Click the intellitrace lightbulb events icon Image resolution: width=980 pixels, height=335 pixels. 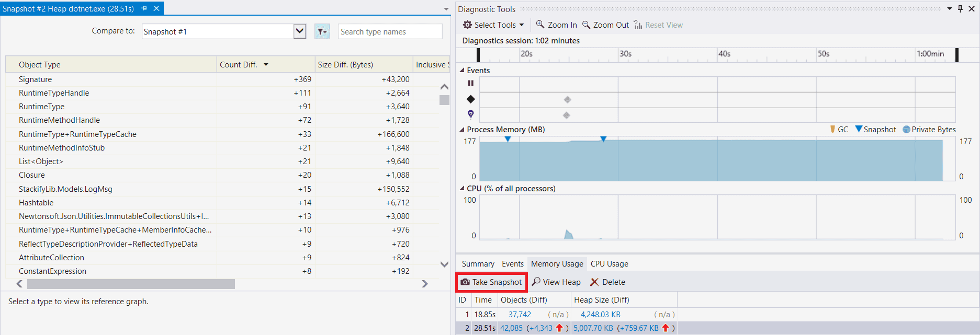[x=470, y=114]
